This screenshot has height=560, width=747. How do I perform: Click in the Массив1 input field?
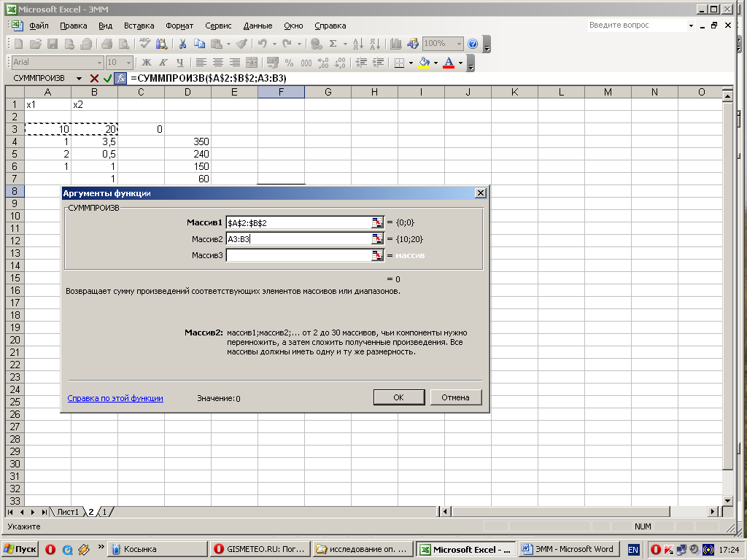click(x=298, y=222)
